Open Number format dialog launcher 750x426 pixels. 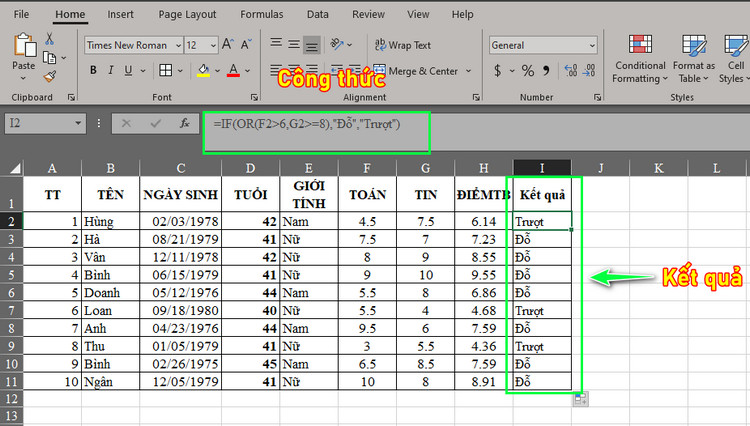597,98
